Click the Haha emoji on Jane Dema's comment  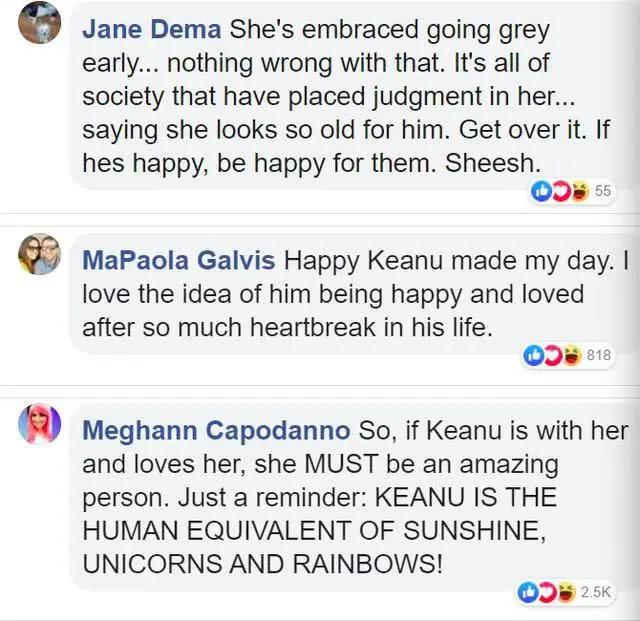pos(579,191)
